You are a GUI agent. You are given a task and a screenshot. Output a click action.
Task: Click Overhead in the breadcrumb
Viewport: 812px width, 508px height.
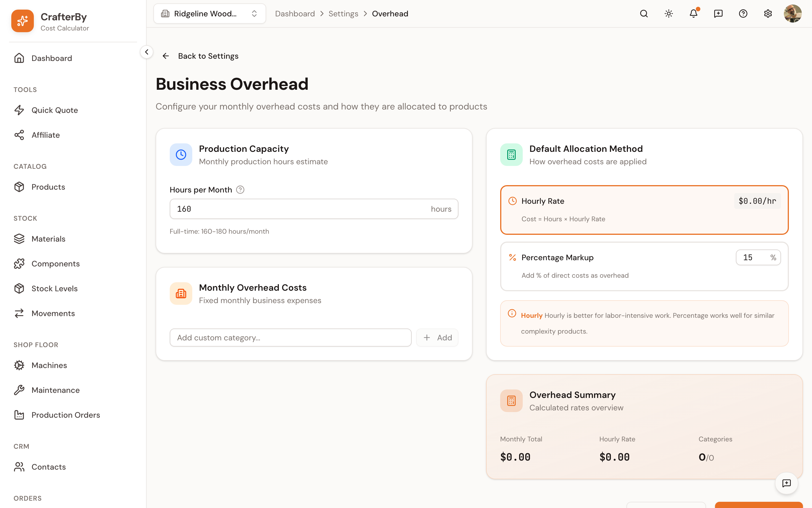pyautogui.click(x=390, y=14)
